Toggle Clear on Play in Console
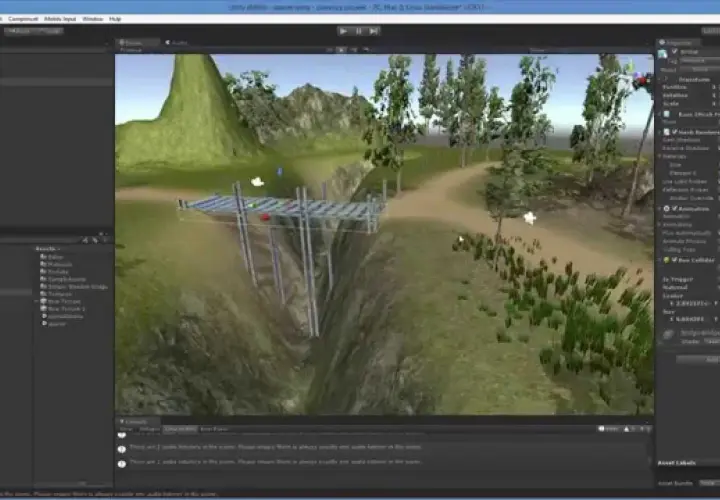The height and width of the screenshot is (500, 720). point(180,429)
